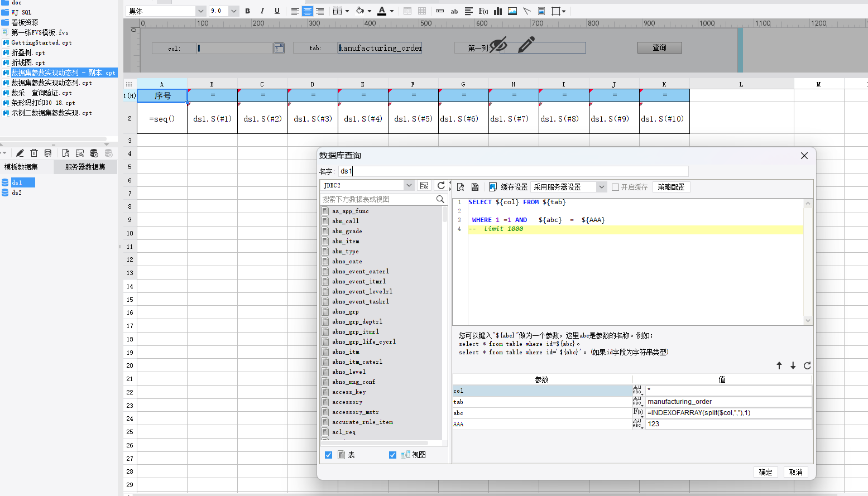This screenshot has width=868, height=496.
Task: Click the 确定 button
Action: coord(766,472)
